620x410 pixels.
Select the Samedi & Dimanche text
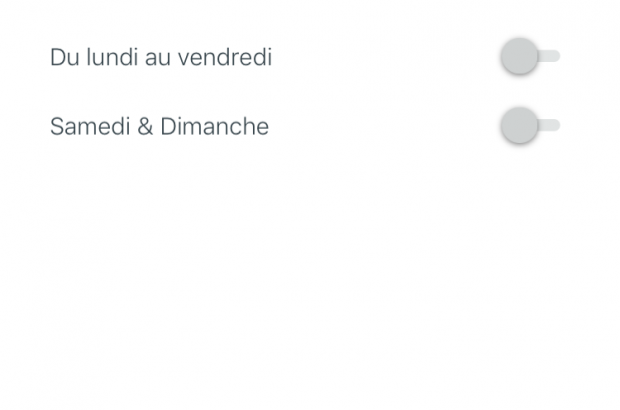click(159, 127)
